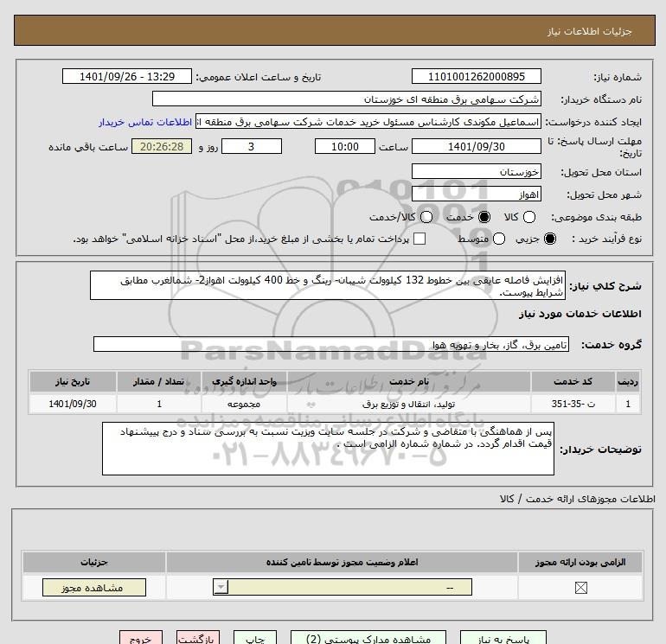Choose the جزیی purchase type
This screenshot has width=666, height=644.
click(549, 239)
